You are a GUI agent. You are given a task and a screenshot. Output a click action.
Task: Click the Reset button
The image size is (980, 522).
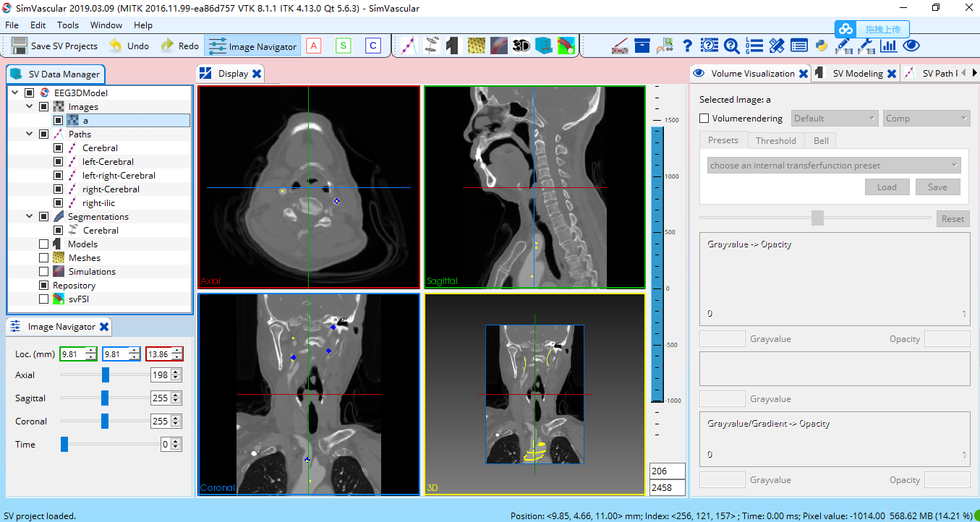(953, 218)
